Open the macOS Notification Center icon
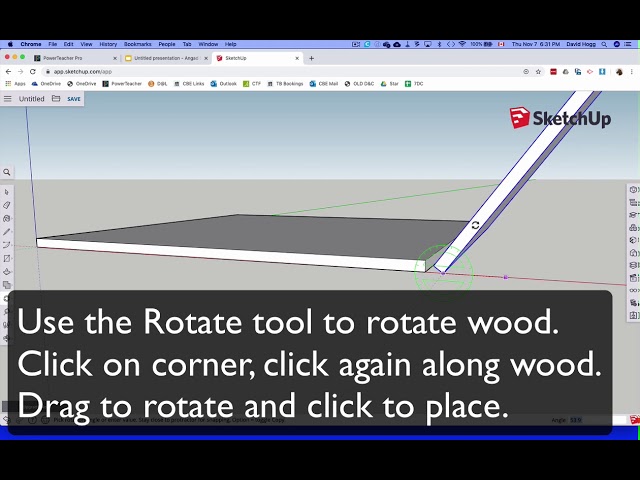Screen dimensions: 640x480 coord(629,44)
